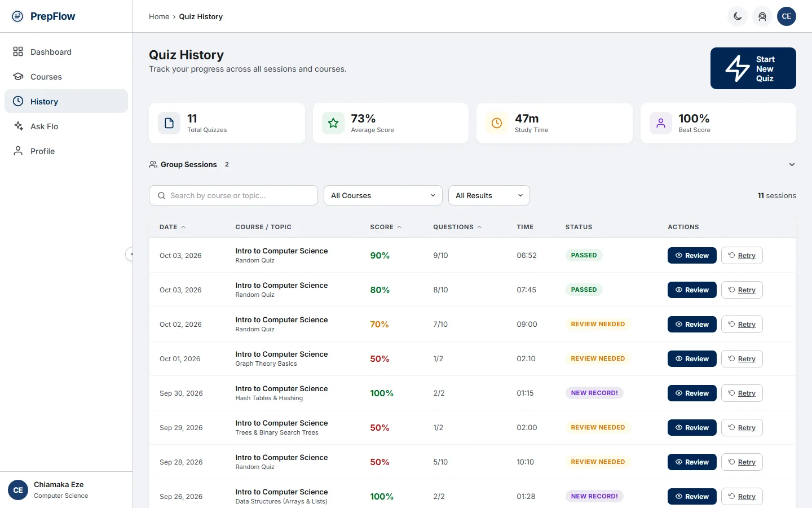The width and height of the screenshot is (812, 508).
Task: Open the CE avatar menu in header
Action: coord(787,16)
